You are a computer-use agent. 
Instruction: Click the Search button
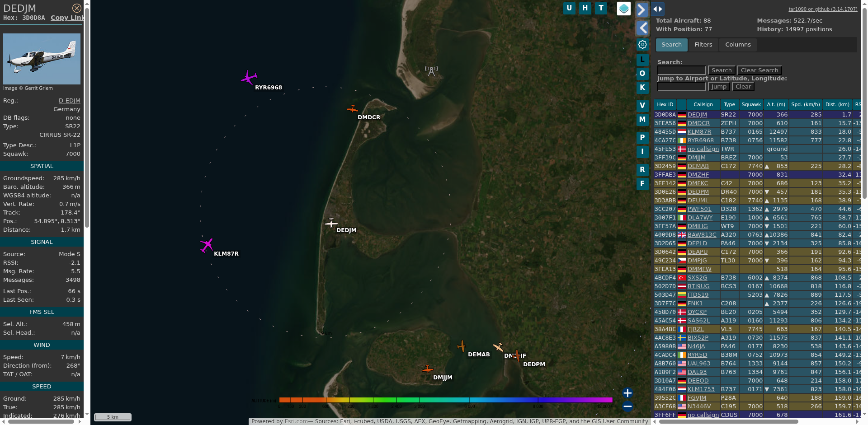point(722,70)
